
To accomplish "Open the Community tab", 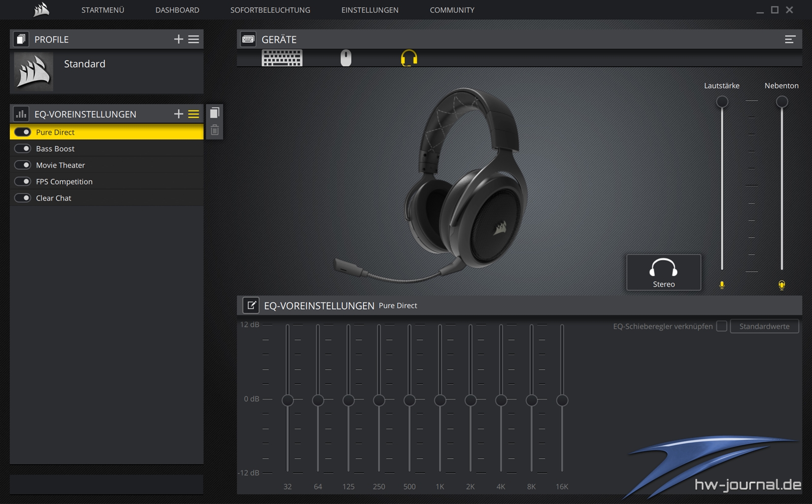I will (x=452, y=10).
